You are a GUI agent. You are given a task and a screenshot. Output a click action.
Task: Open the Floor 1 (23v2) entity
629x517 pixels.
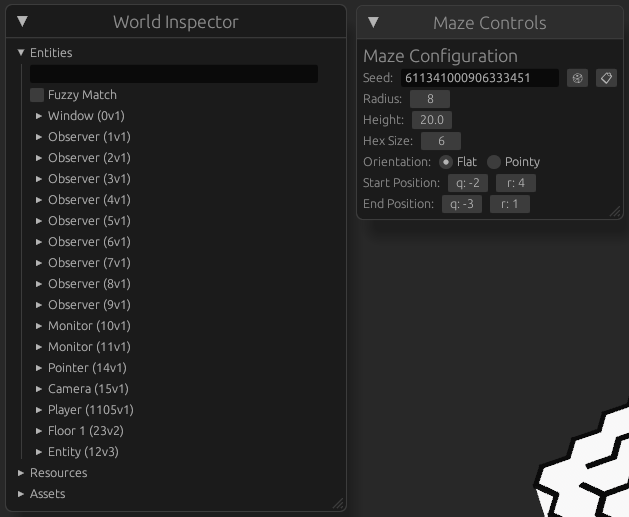[x=39, y=431]
